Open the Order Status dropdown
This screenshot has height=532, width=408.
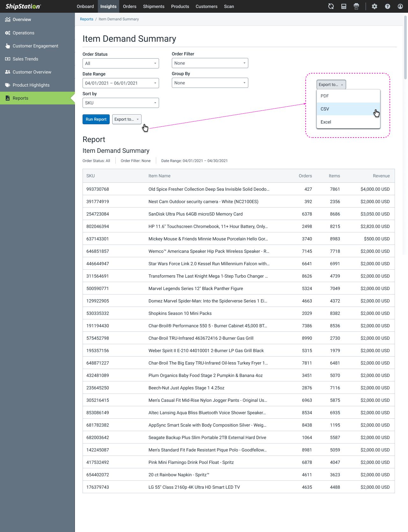point(121,63)
